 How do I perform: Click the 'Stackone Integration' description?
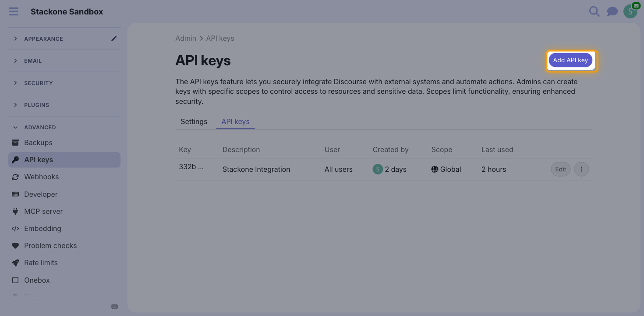pos(256,169)
